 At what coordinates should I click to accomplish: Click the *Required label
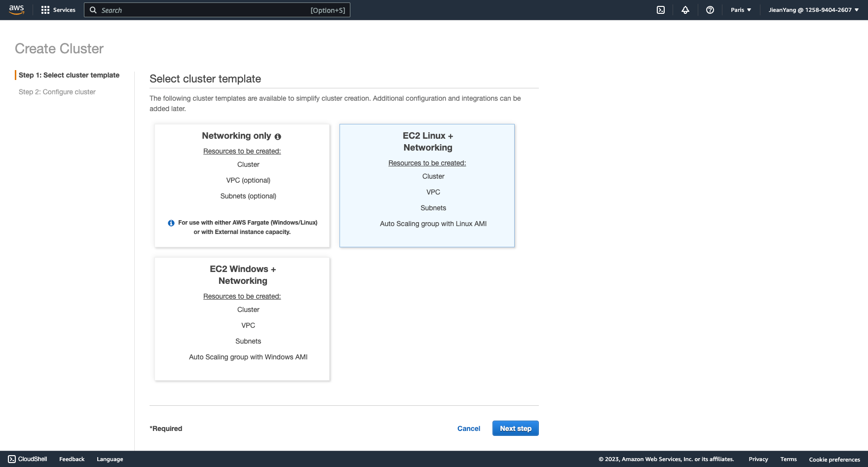166,428
